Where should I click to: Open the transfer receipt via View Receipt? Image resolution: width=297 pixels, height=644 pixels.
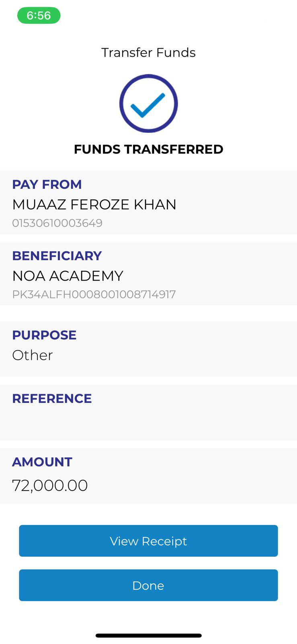pos(148,541)
